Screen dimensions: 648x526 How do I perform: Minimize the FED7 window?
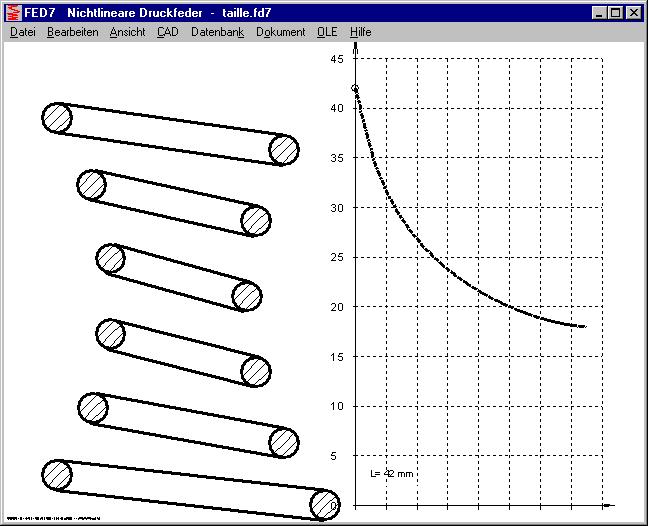pos(599,13)
